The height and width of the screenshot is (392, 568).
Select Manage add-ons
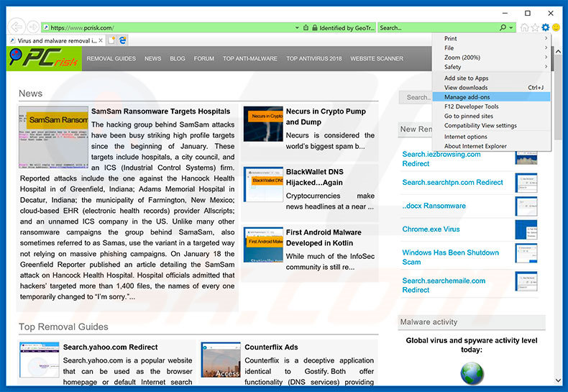click(492, 96)
